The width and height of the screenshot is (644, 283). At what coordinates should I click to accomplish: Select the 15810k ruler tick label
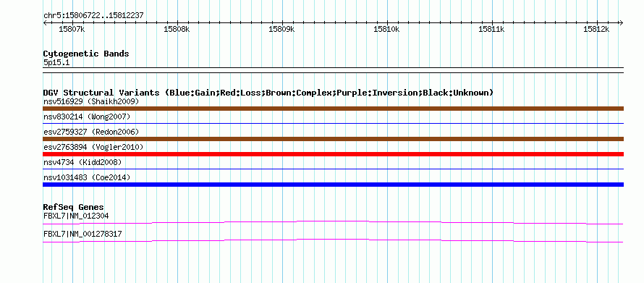(x=386, y=29)
